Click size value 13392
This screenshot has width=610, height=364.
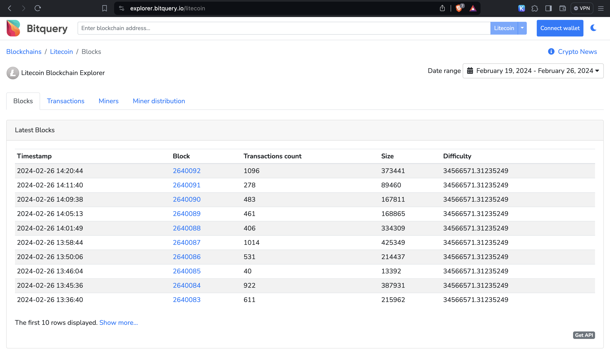[391, 271]
